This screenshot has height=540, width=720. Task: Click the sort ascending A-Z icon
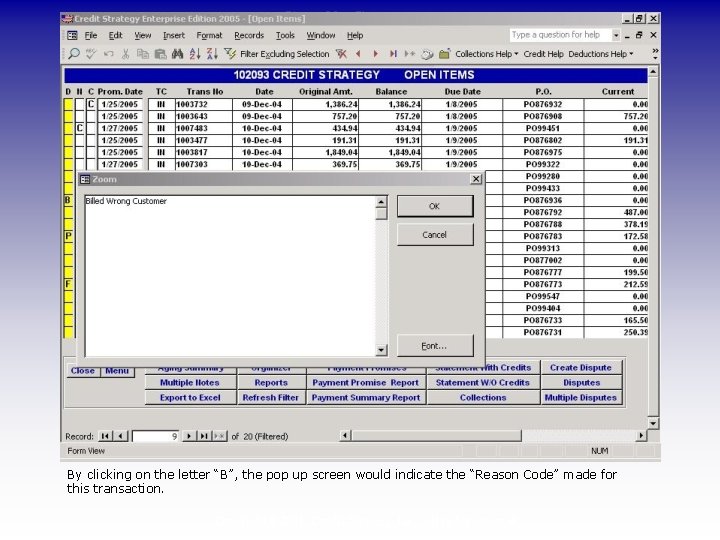(195, 54)
